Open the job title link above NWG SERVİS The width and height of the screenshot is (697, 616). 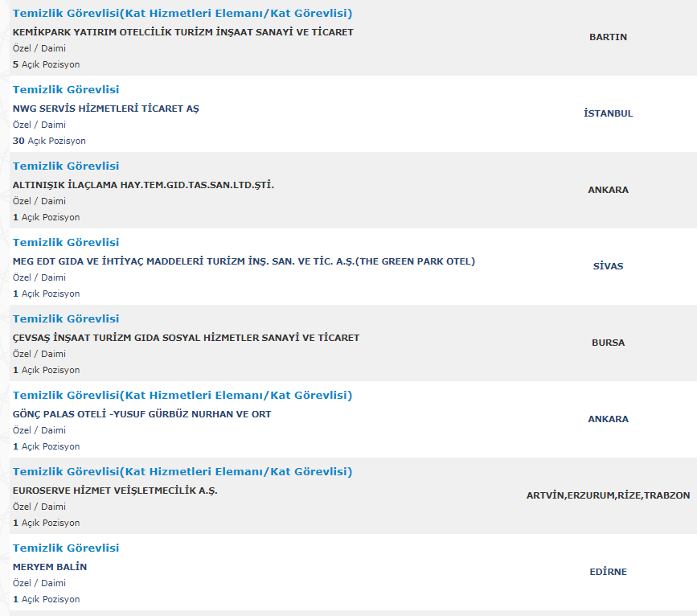66,89
